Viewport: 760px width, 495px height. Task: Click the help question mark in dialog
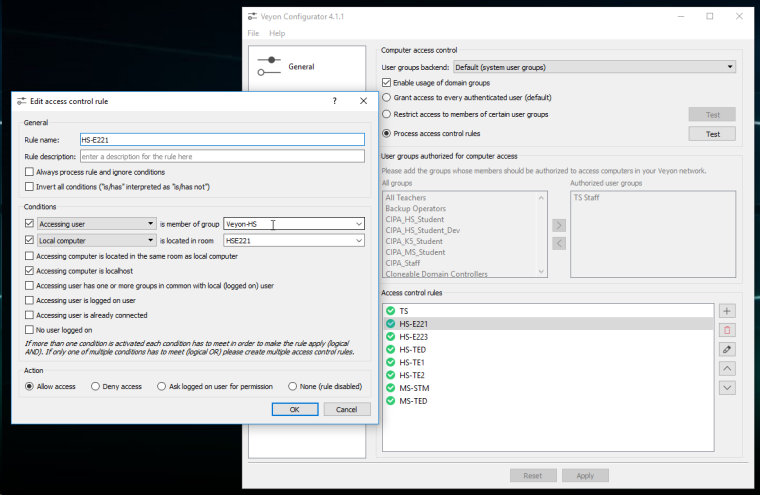tap(334, 101)
